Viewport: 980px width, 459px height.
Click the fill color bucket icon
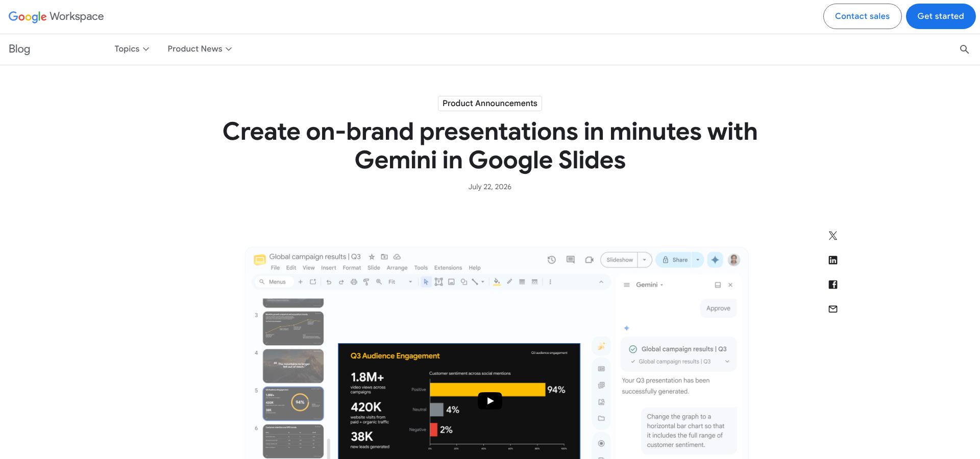click(497, 282)
